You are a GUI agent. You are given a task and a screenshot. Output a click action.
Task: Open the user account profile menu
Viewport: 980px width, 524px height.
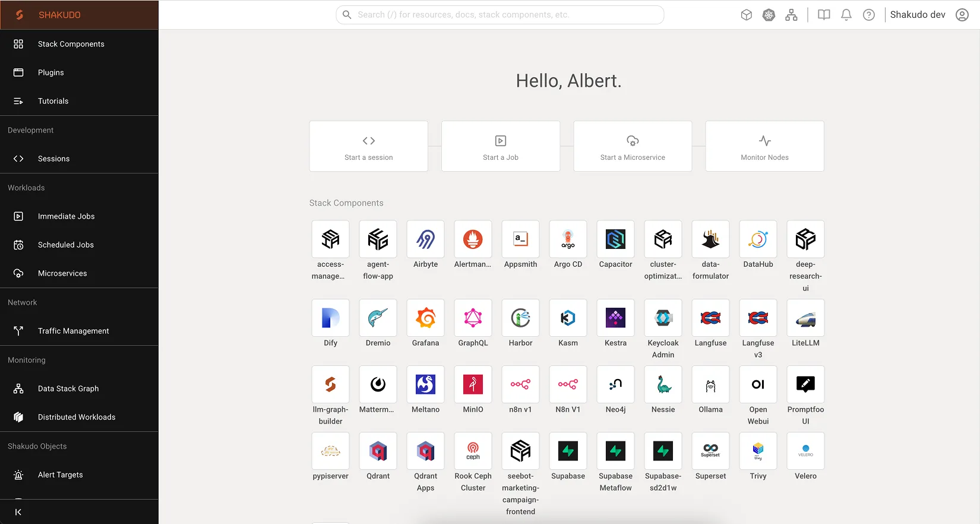[962, 15]
